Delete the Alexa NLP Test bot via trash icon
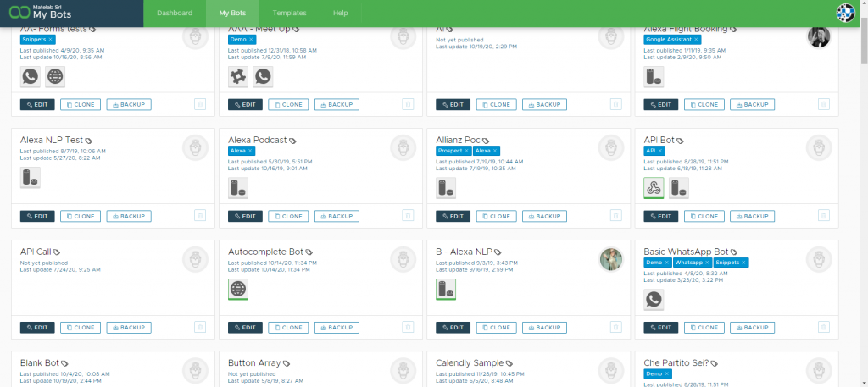The width and height of the screenshot is (868, 387). (x=200, y=216)
